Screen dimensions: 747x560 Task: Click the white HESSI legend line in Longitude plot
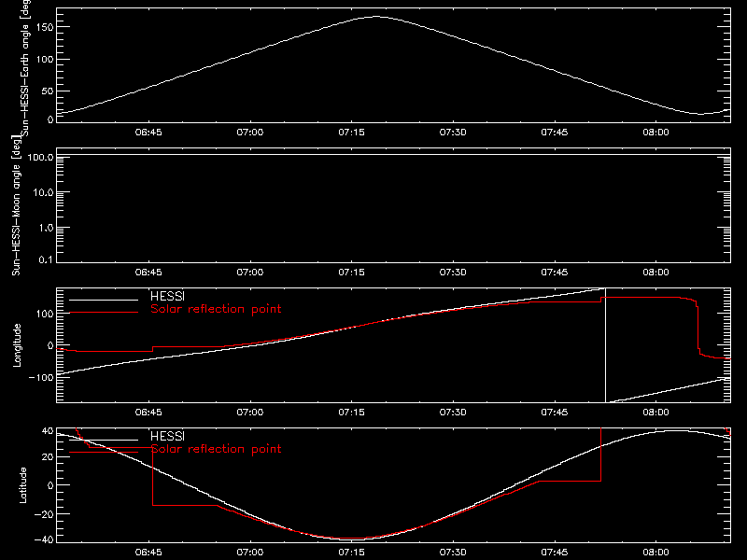[104, 300]
